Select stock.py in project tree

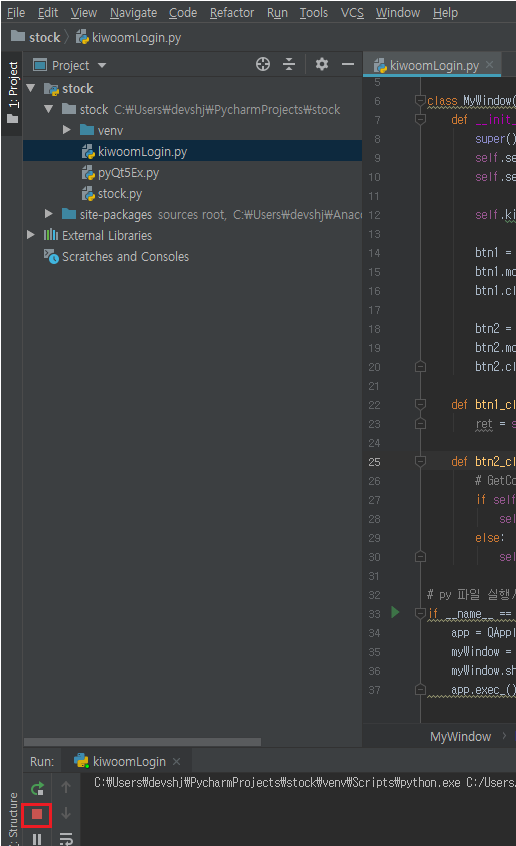tap(193, 193)
